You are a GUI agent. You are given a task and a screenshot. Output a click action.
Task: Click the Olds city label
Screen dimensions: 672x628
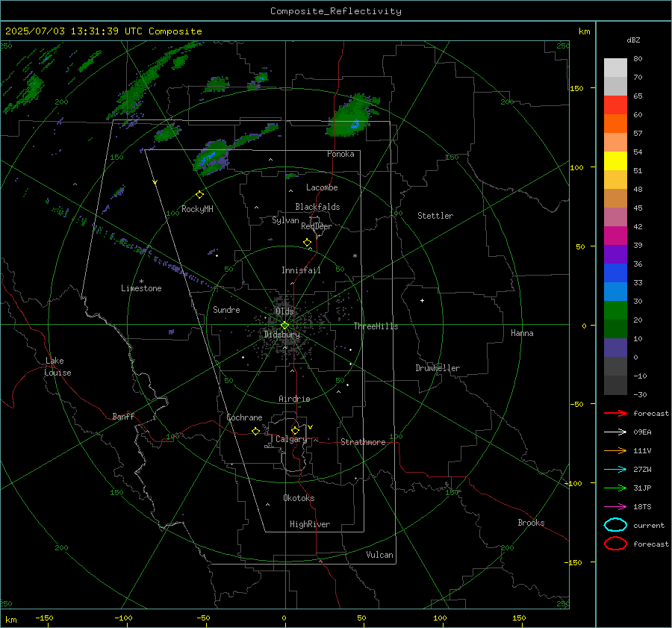[x=284, y=311]
